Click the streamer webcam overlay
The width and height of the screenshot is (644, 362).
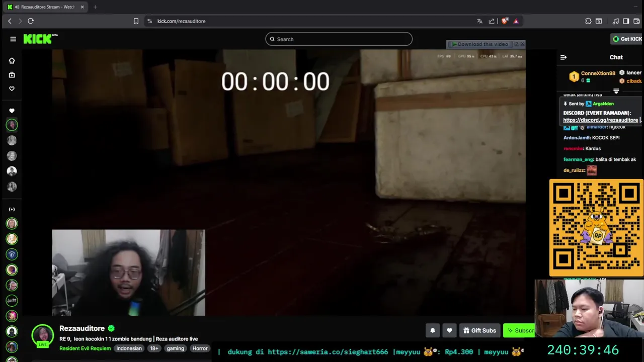pos(128,273)
